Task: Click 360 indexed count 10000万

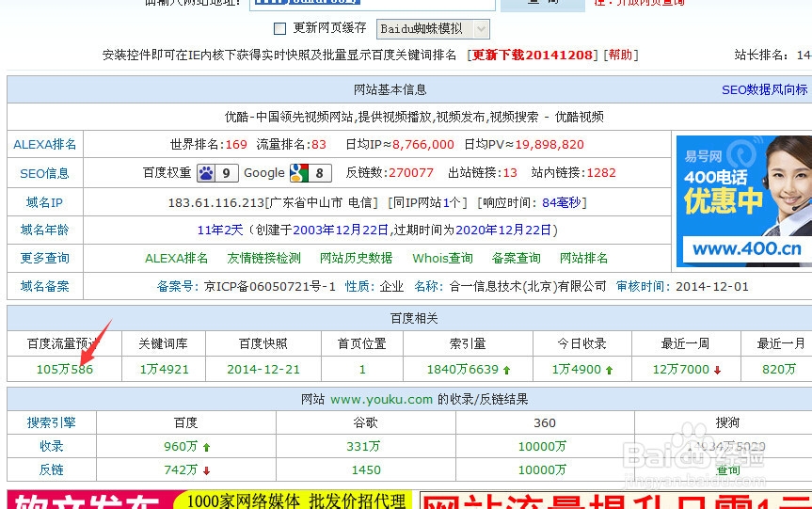Action: [x=542, y=446]
